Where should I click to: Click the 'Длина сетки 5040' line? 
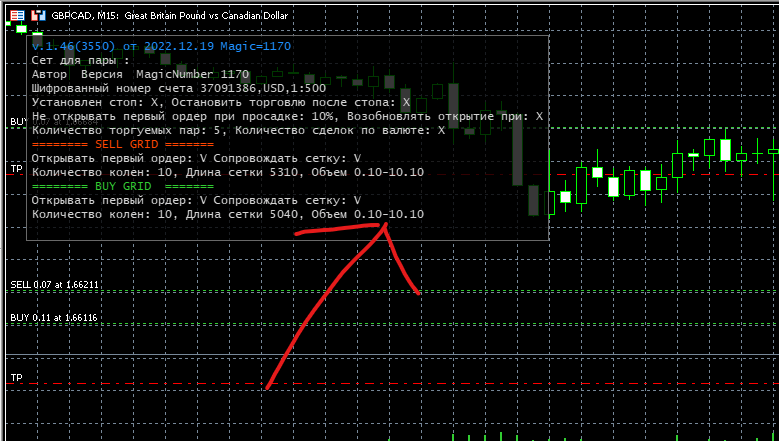pos(228,214)
